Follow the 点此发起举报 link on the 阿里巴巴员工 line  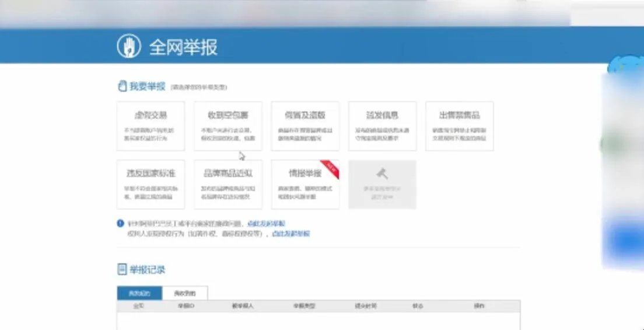tap(266, 224)
